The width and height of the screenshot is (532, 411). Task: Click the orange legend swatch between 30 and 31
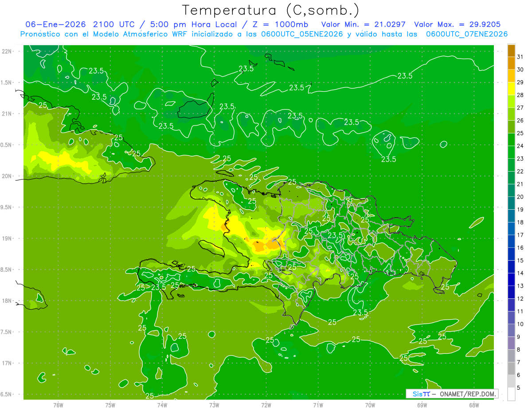pos(511,63)
